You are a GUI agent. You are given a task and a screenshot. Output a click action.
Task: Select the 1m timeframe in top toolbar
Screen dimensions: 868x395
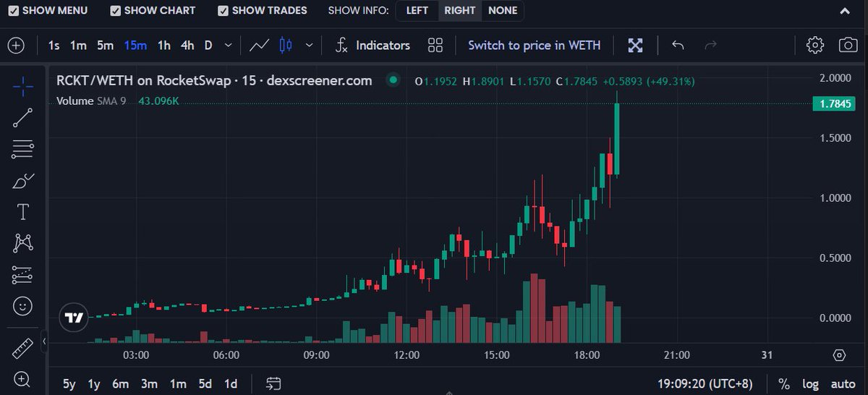[x=78, y=46]
